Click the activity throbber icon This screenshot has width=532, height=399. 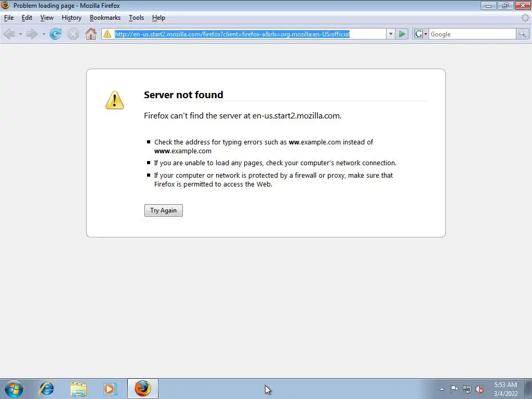point(525,18)
